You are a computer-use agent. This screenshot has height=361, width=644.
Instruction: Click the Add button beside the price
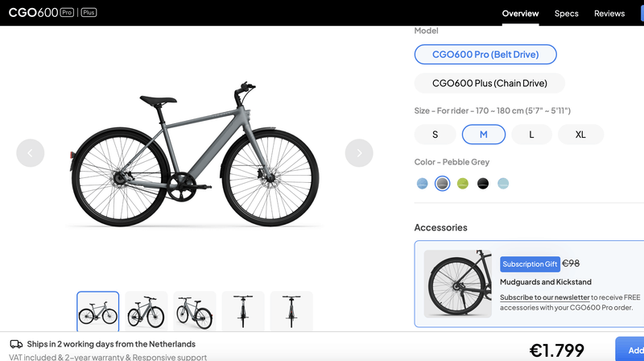point(630,350)
